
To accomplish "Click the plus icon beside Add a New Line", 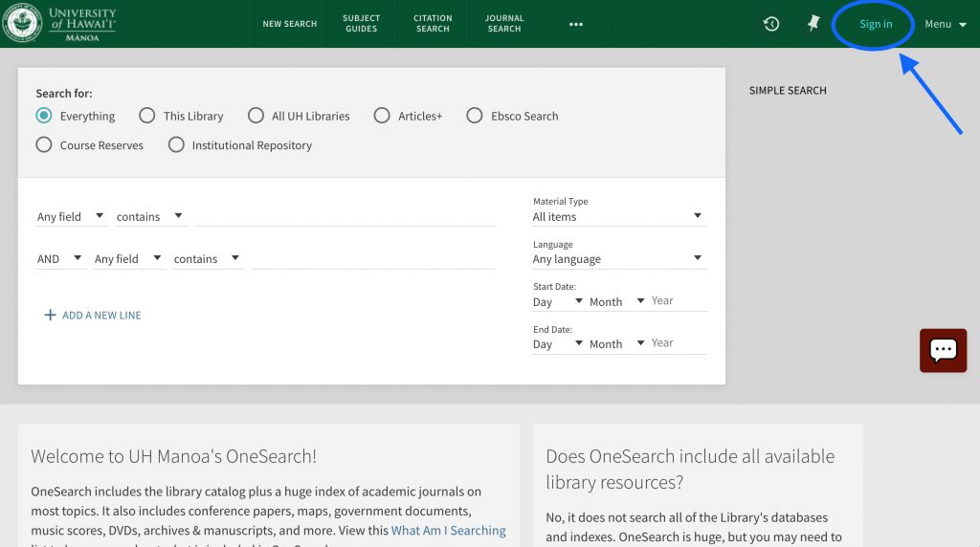I will [x=50, y=315].
